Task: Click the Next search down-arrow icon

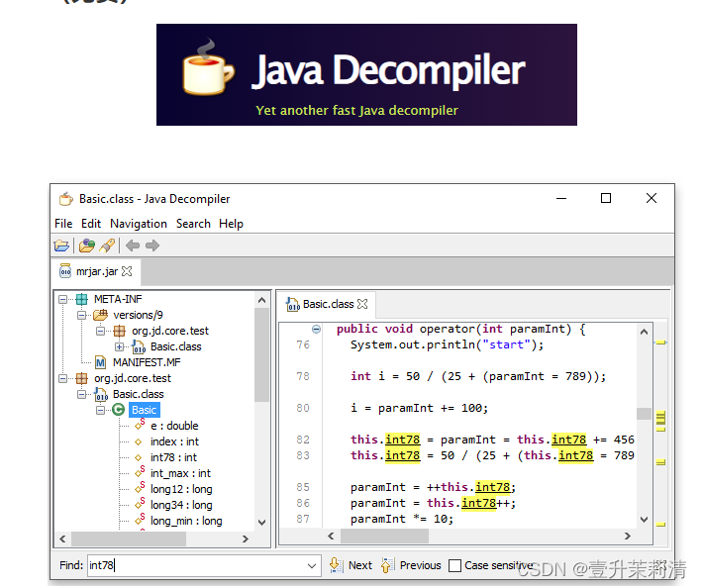Action: point(336,565)
